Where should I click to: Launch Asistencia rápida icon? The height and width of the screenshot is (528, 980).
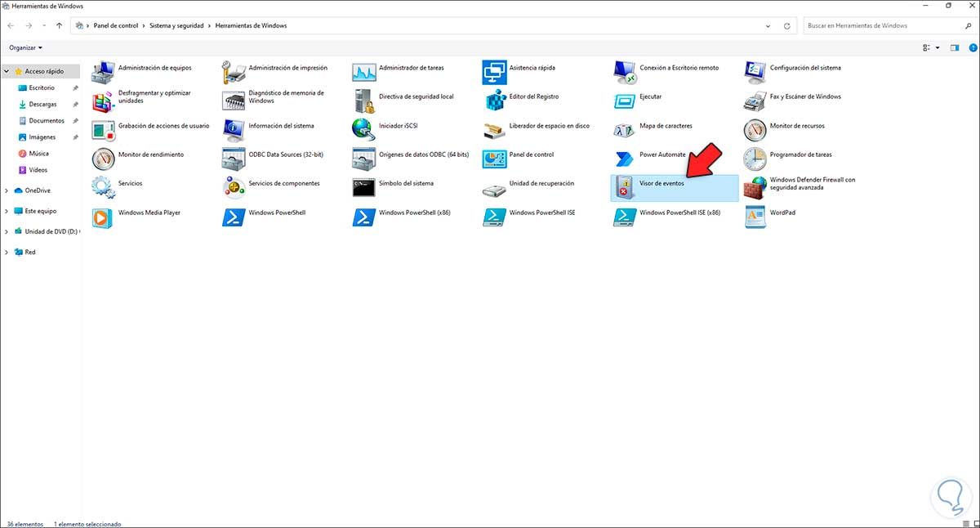tap(495, 72)
